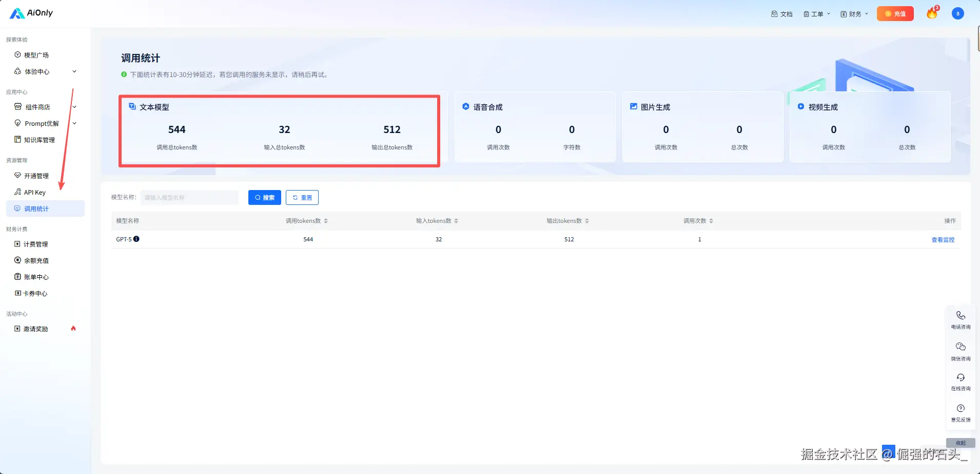Click the 模型名称 column header

(x=128, y=221)
